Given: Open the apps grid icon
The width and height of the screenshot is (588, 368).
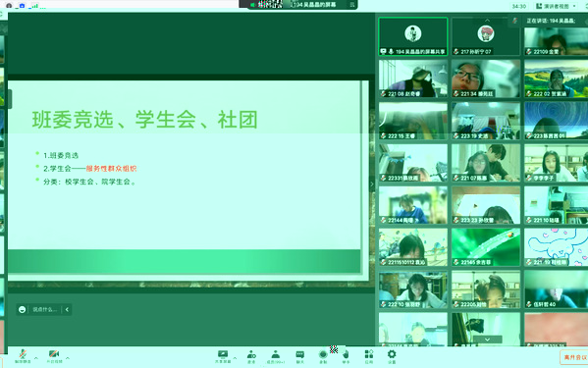Looking at the screenshot, I should [x=369, y=356].
